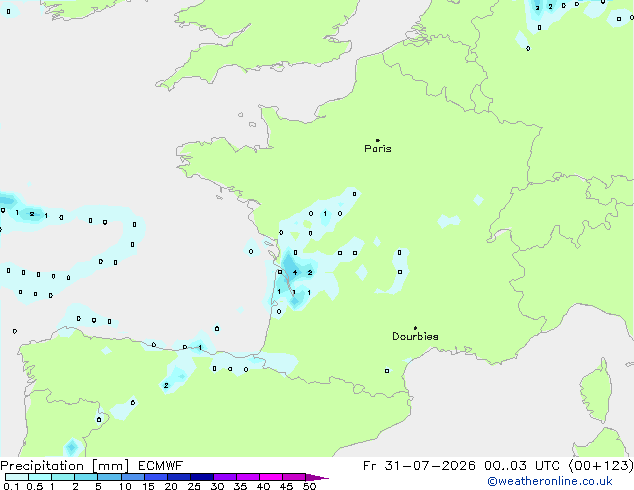Screen dimensions: 634x490
Task: Click the ECMWF model name label
Action: 161,466
